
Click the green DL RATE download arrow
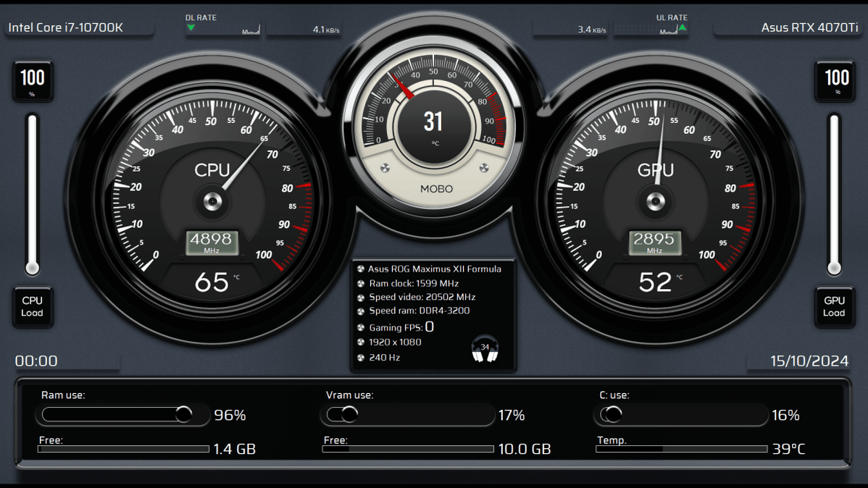coord(191,26)
